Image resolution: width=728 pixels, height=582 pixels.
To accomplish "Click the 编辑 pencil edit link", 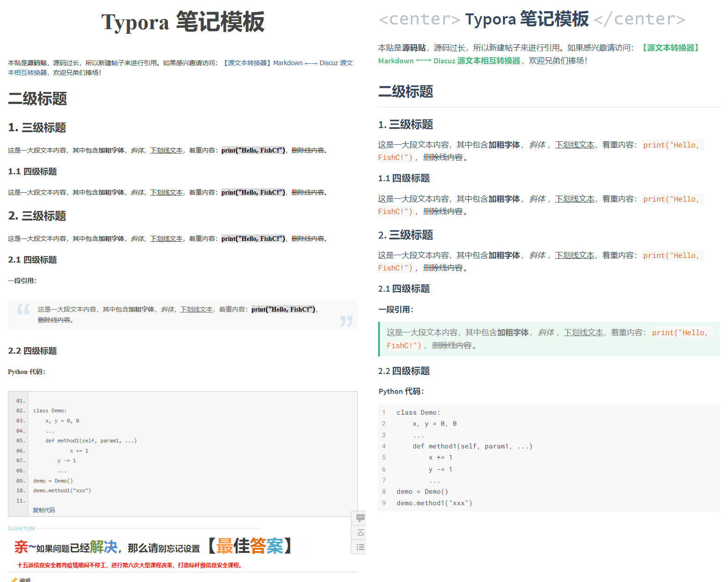I will 21,580.
